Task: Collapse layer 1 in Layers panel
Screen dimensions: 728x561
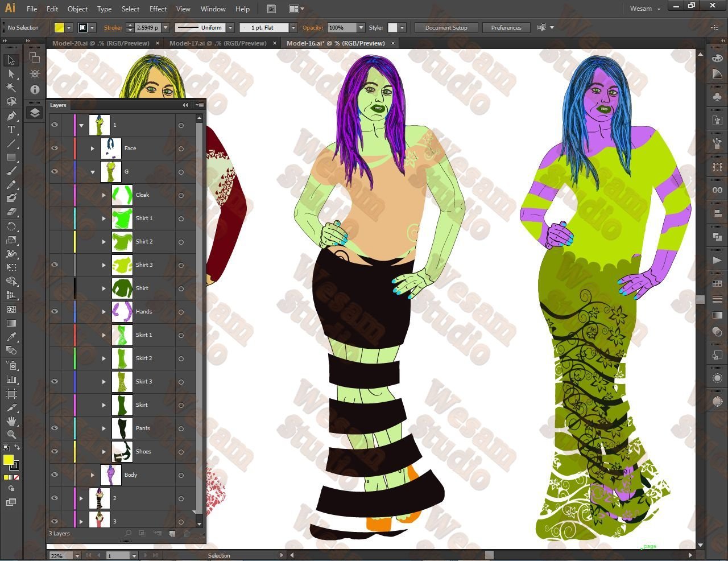Action: pos(81,125)
